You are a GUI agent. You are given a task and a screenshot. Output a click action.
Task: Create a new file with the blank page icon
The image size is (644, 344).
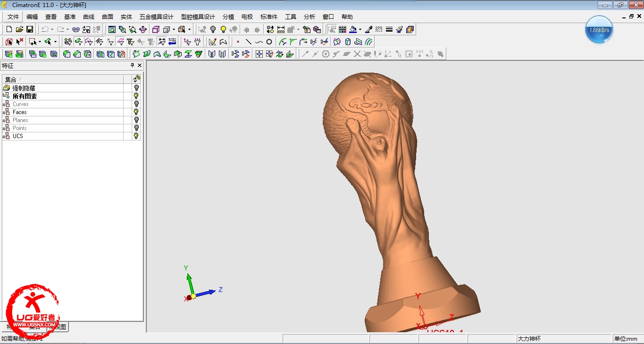pyautogui.click(x=9, y=29)
